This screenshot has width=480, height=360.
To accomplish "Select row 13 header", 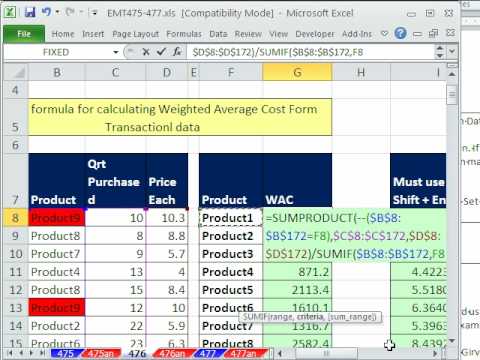I will (x=15, y=308).
